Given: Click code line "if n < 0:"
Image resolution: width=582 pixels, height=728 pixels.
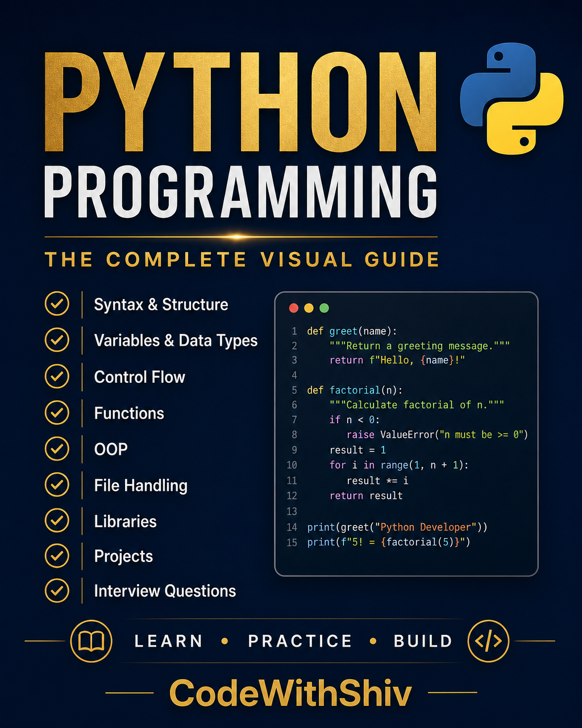Looking at the screenshot, I should 355,420.
